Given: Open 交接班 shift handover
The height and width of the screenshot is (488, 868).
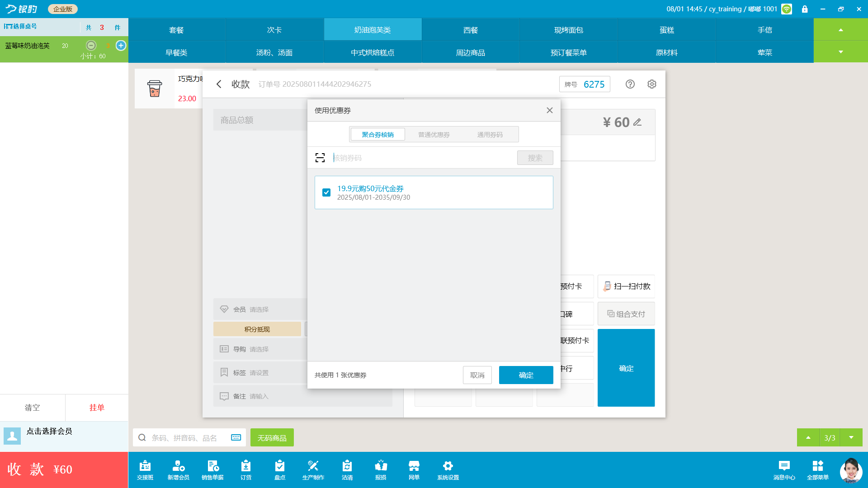Looking at the screenshot, I should click(x=145, y=470).
